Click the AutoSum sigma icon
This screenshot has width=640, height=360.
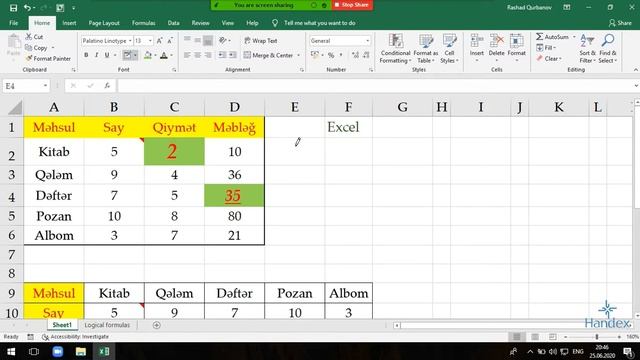(540, 37)
